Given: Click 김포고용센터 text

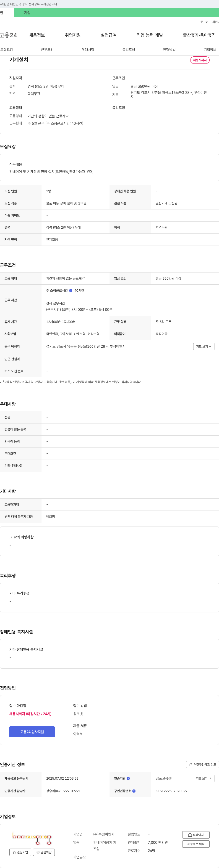Looking at the screenshot, I should [x=165, y=778].
